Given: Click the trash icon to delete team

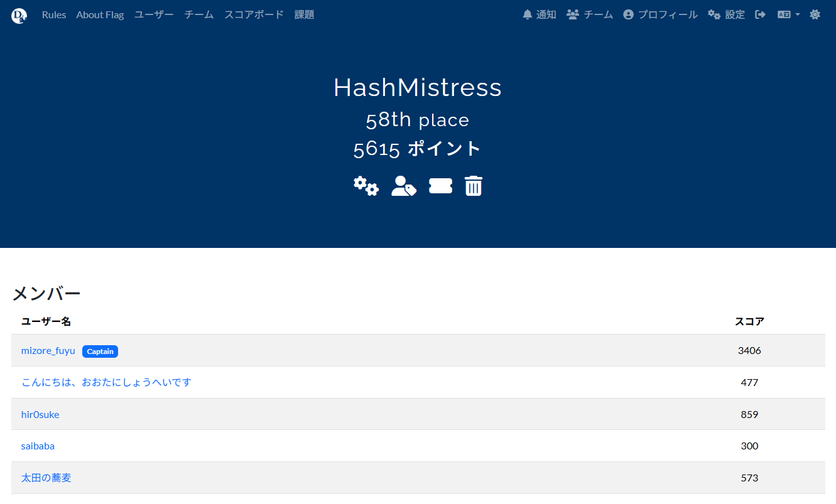Looking at the screenshot, I should 474,186.
